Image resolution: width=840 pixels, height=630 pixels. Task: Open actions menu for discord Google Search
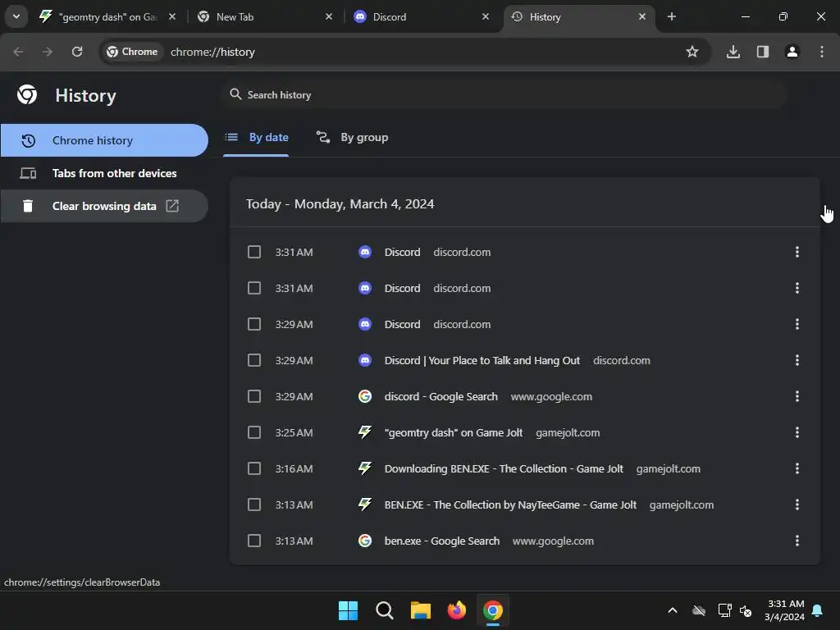tap(797, 396)
